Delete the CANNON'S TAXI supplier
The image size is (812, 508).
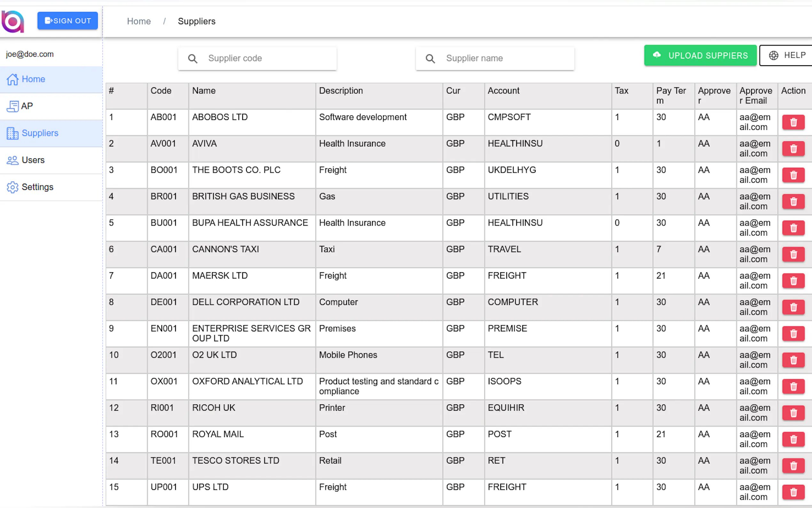click(793, 254)
